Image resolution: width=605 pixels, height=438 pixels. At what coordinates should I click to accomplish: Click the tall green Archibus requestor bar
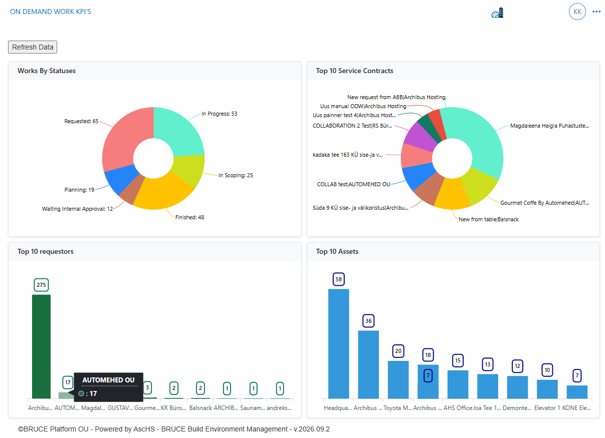click(x=41, y=347)
